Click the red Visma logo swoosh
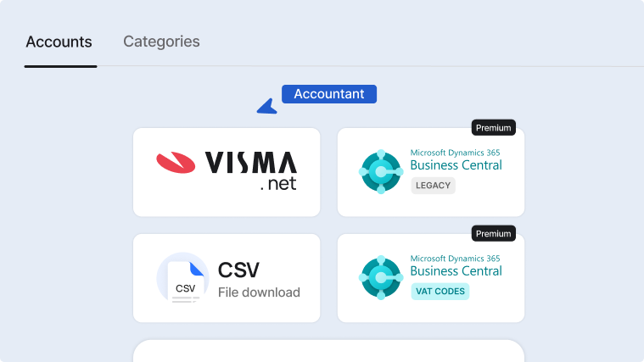The height and width of the screenshot is (362, 644). click(176, 163)
